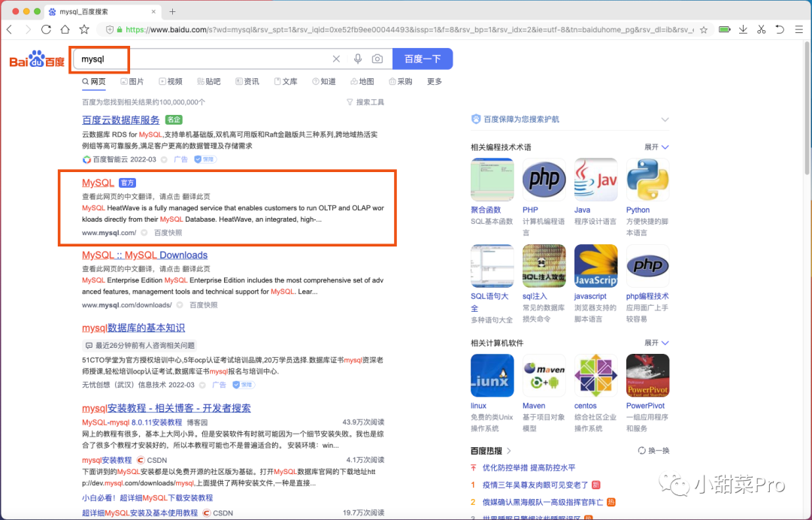Click the scissors screenshot icon

click(761, 29)
